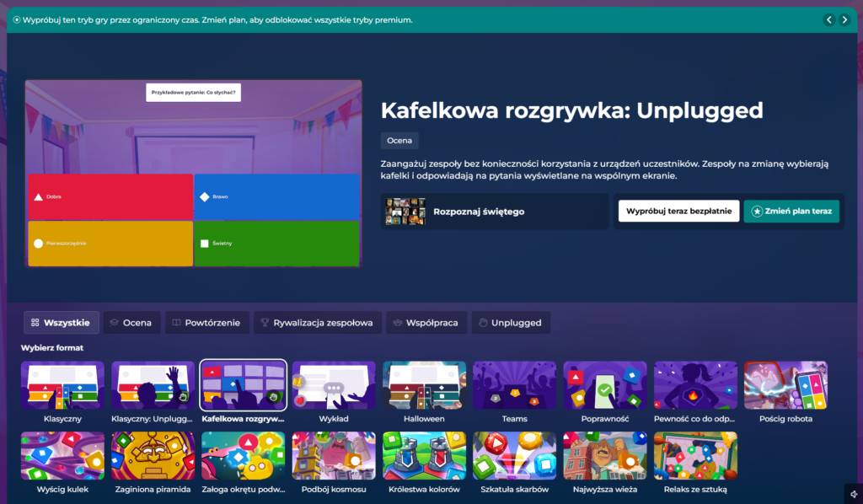
Task: Pick the Teams game format
Action: tap(514, 386)
